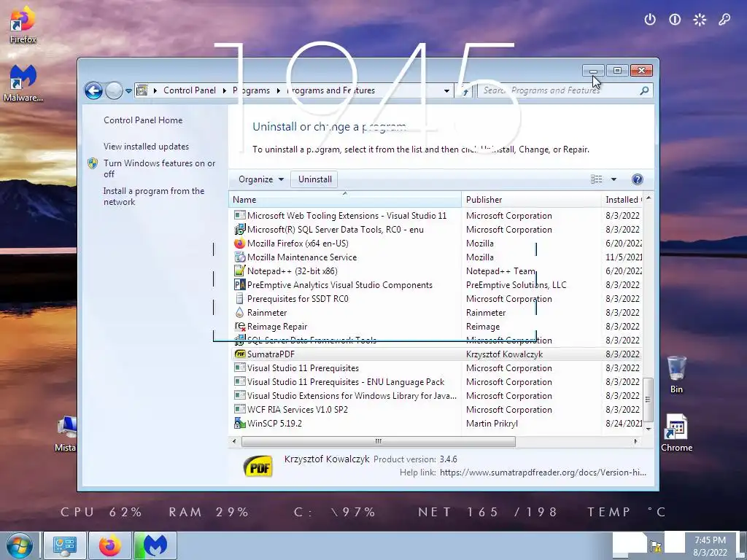Focus the Search Programs and Features box
This screenshot has width=747, height=560.
click(x=558, y=90)
